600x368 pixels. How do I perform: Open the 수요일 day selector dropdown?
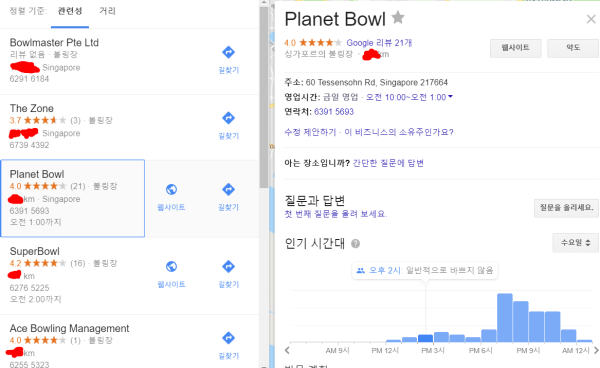point(576,243)
